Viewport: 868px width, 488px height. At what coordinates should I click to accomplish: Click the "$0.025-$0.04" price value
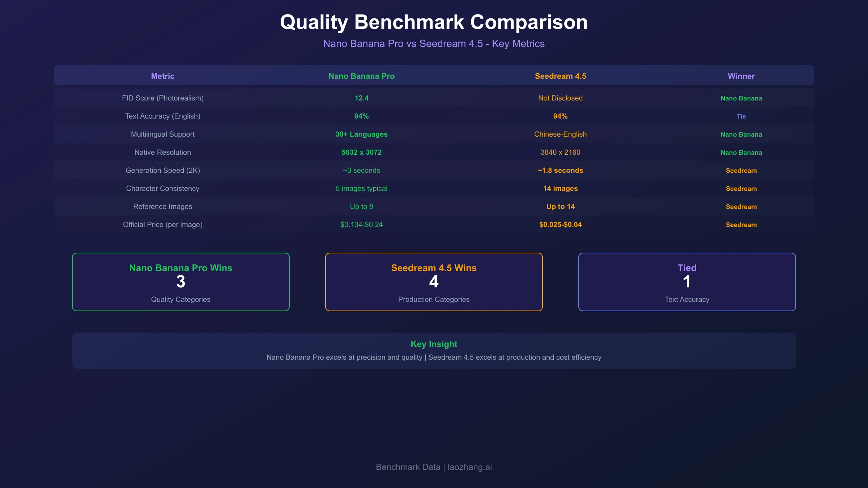click(561, 224)
